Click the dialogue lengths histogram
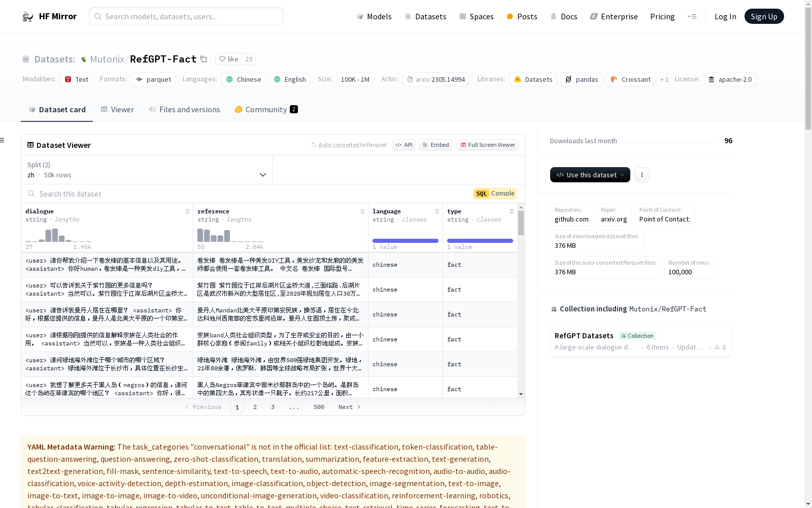812x508 pixels. tap(58, 235)
